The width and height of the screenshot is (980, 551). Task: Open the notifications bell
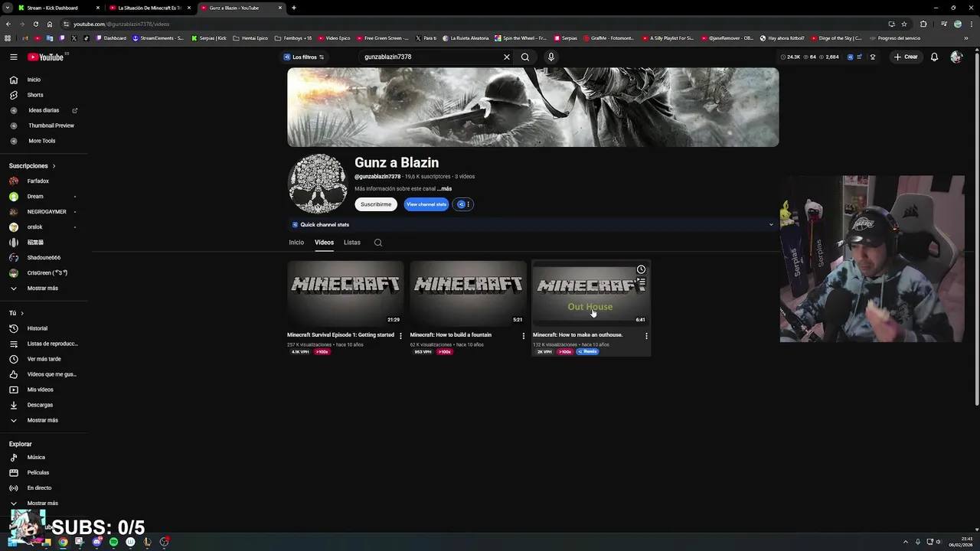[x=934, y=57]
